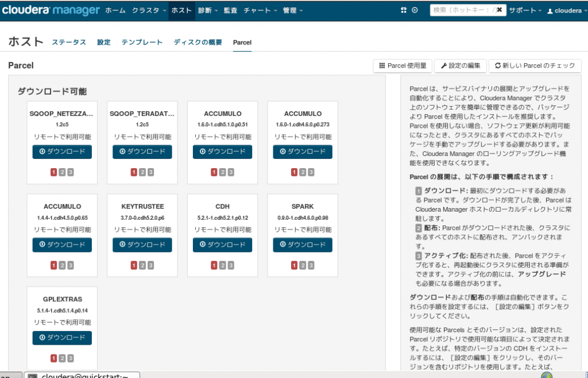Click the Cloudera Manager logo
The height and width of the screenshot is (378, 588).
pyautogui.click(x=51, y=10)
